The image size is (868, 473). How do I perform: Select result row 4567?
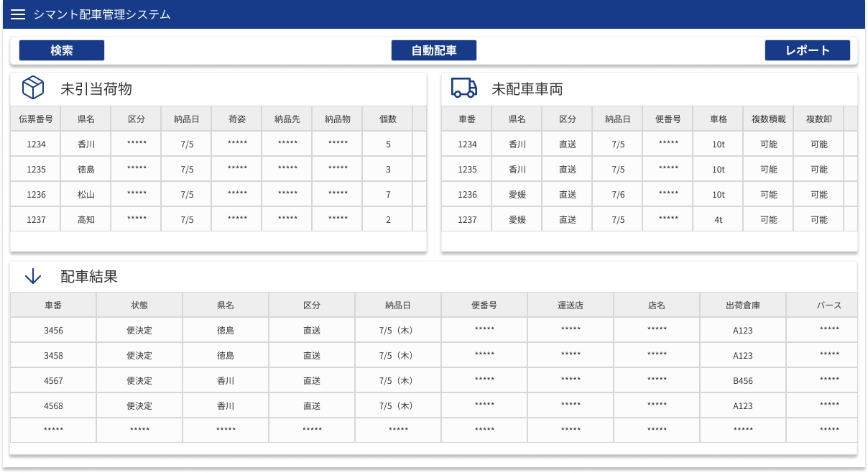pos(434,380)
